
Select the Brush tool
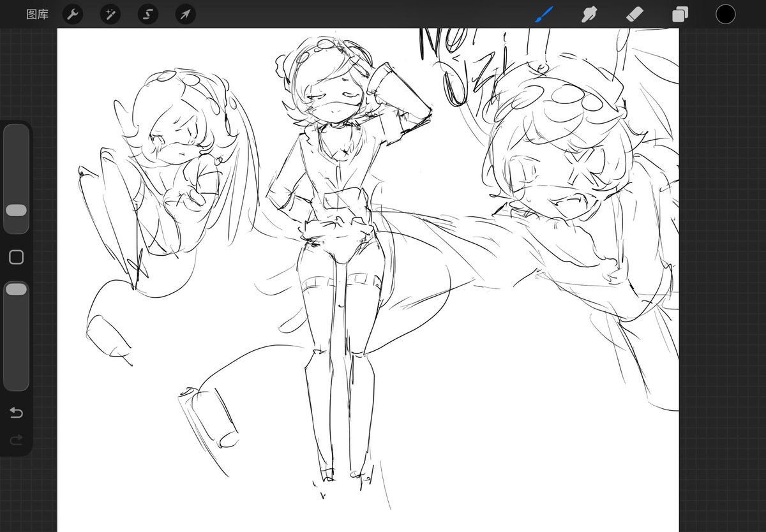tap(544, 14)
